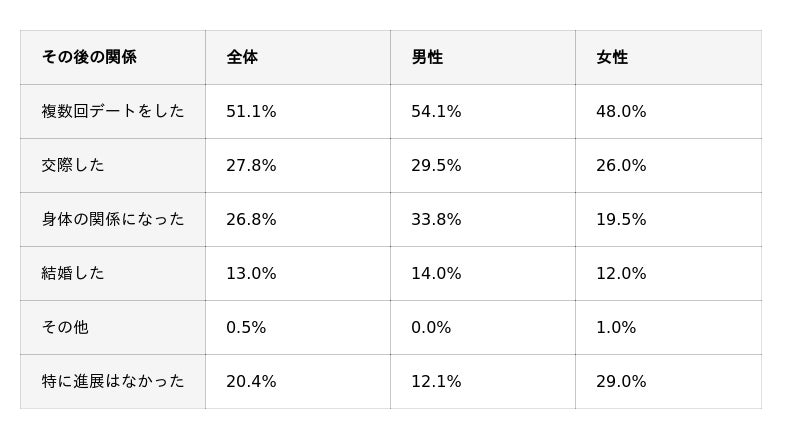
Task: Click the その後の関係 column header
Action: pos(113,57)
